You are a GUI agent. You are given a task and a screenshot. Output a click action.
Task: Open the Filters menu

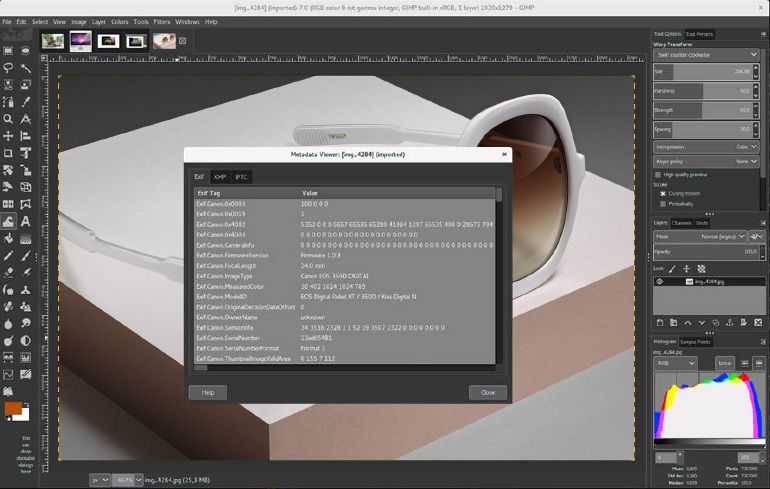[162, 22]
